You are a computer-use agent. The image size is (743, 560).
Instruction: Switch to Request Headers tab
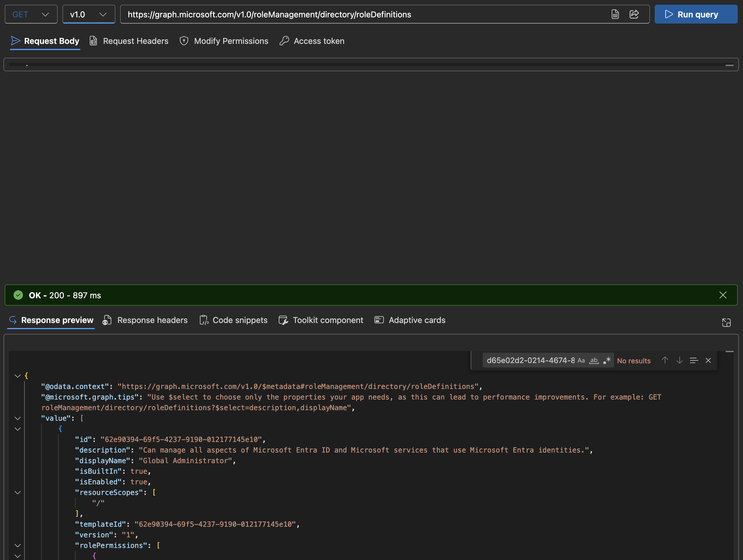pos(129,41)
